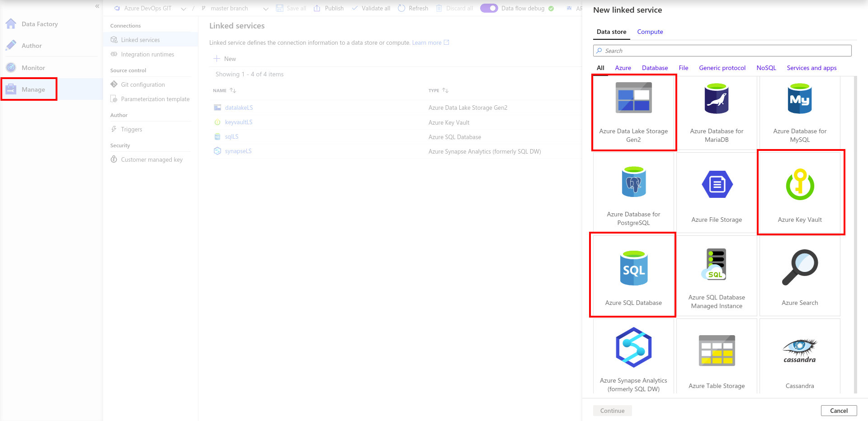Sort linked services by the NAME arrows

point(233,90)
